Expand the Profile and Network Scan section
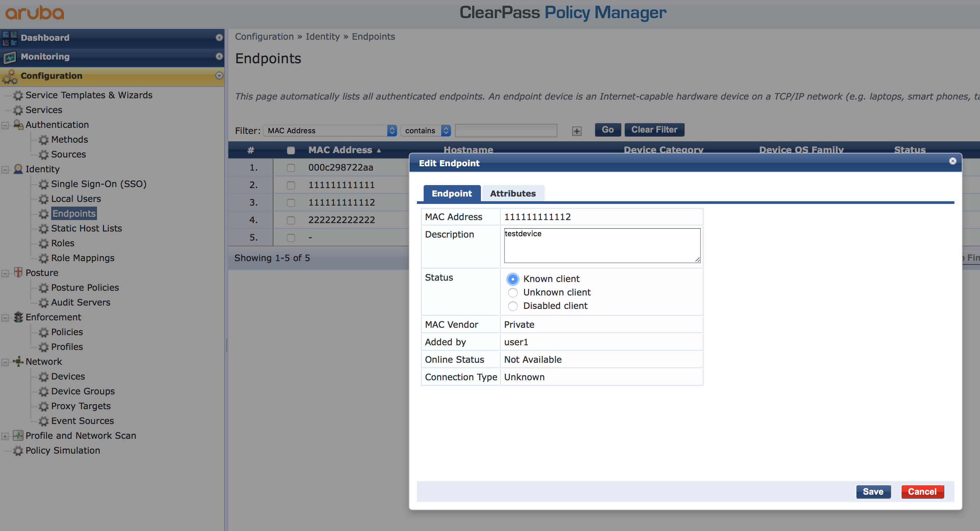Viewport: 980px width, 531px height. pos(5,436)
